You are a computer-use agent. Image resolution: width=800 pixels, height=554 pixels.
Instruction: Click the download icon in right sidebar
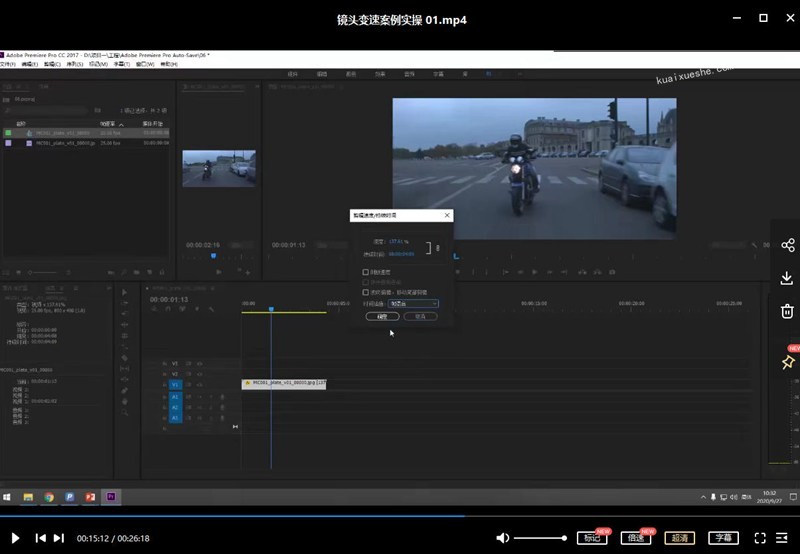tap(787, 278)
